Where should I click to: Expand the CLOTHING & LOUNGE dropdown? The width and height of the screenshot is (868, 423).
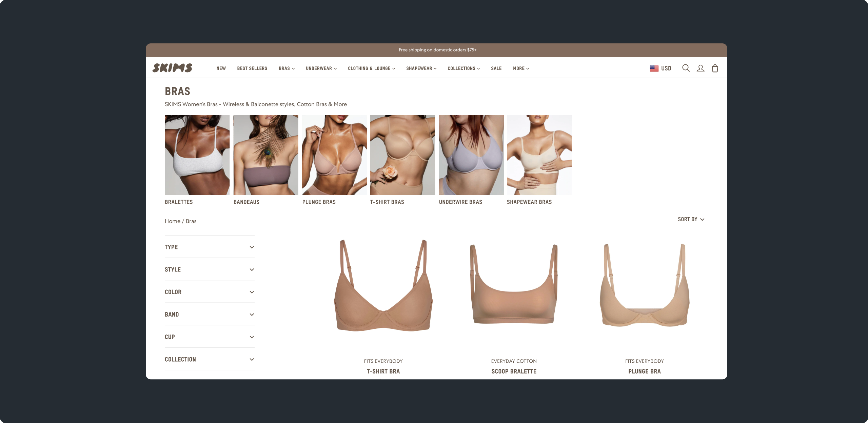(372, 68)
